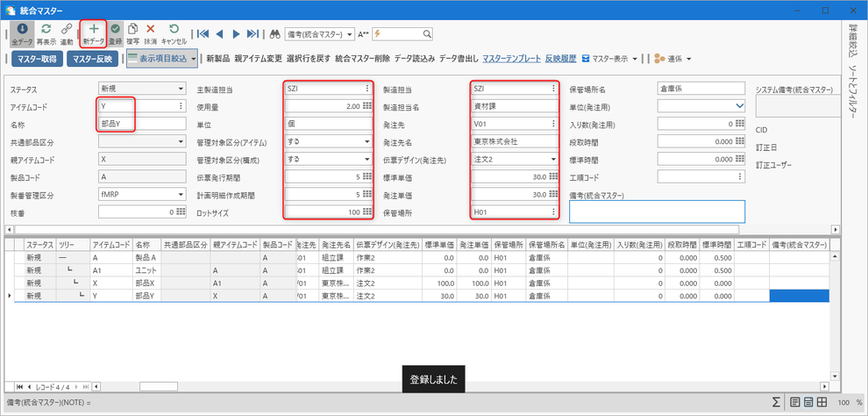Switch to form view icon in status bar
This screenshot has height=416, width=868.
(x=808, y=402)
